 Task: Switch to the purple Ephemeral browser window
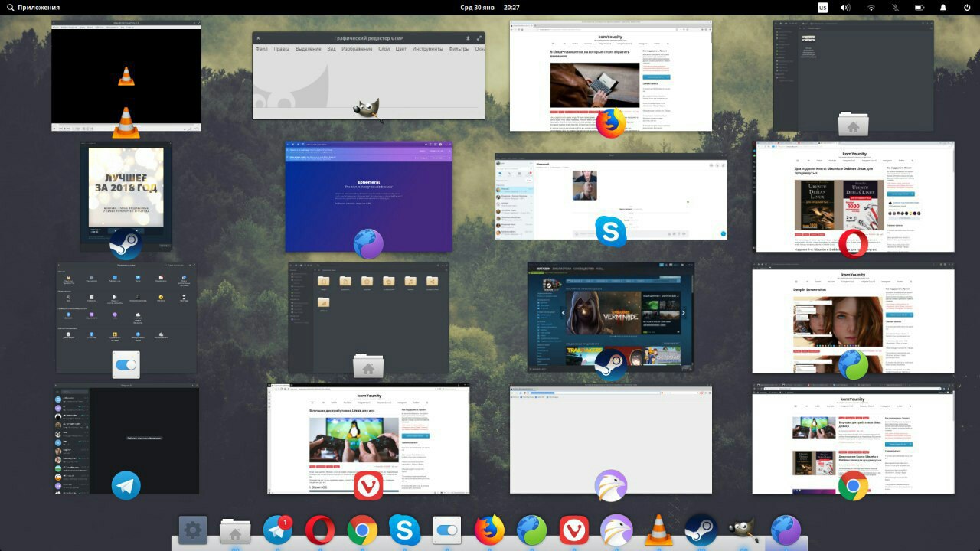(x=369, y=197)
